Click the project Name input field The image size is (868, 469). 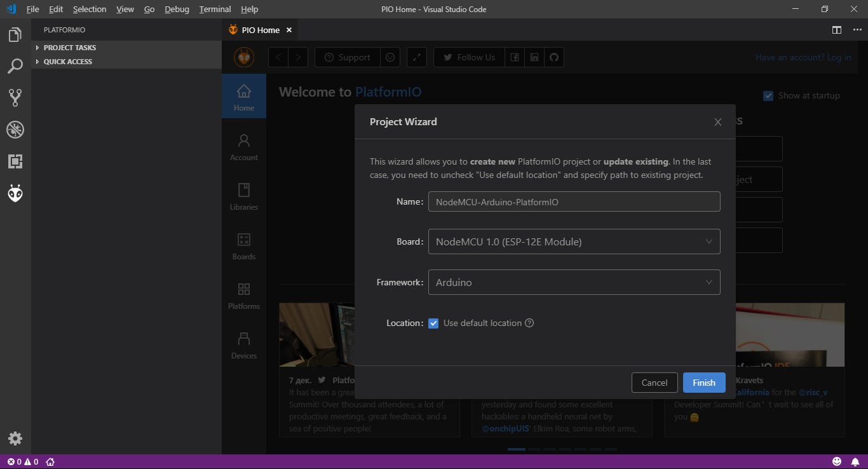point(574,201)
